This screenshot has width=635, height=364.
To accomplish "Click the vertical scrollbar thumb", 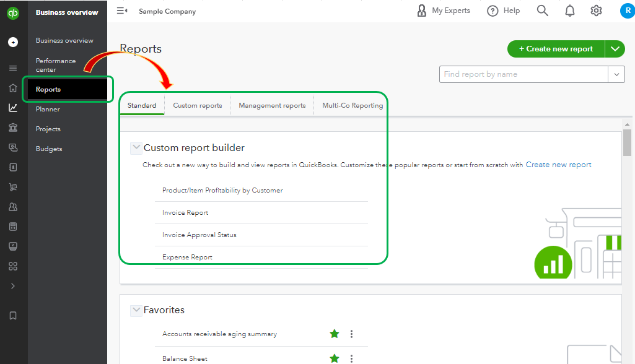I will 628,142.
